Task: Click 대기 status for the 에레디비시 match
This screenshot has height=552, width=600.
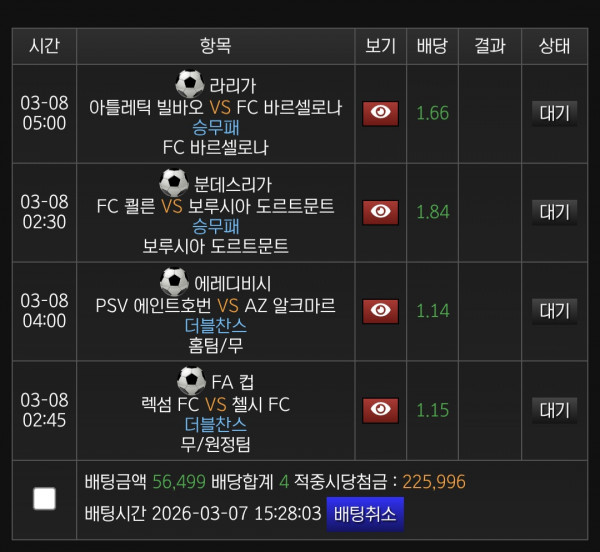Action: 554,310
